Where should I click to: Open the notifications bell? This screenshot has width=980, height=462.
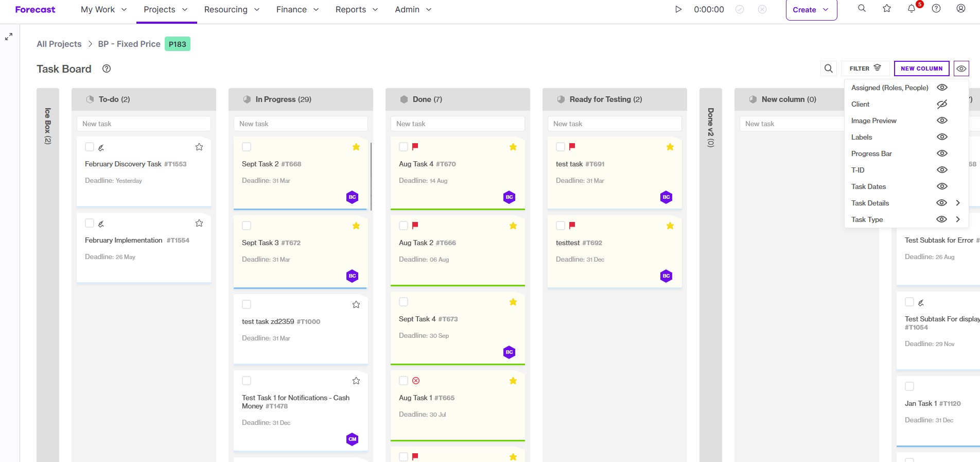912,9
